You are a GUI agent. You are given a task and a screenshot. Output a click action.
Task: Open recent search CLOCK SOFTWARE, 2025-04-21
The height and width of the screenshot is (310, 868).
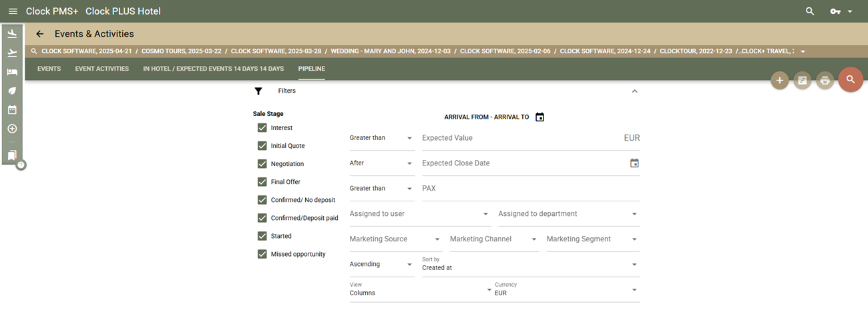tap(87, 51)
